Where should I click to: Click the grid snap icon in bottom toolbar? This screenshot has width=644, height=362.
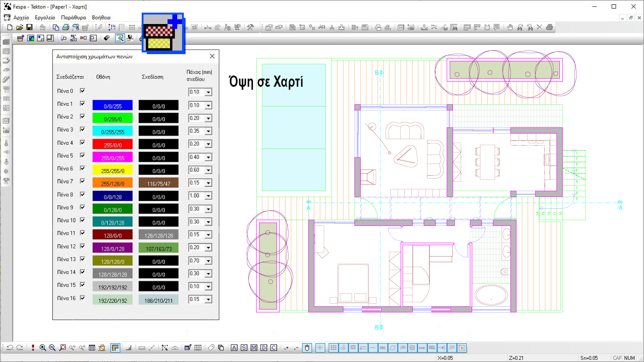pyautogui.click(x=333, y=348)
